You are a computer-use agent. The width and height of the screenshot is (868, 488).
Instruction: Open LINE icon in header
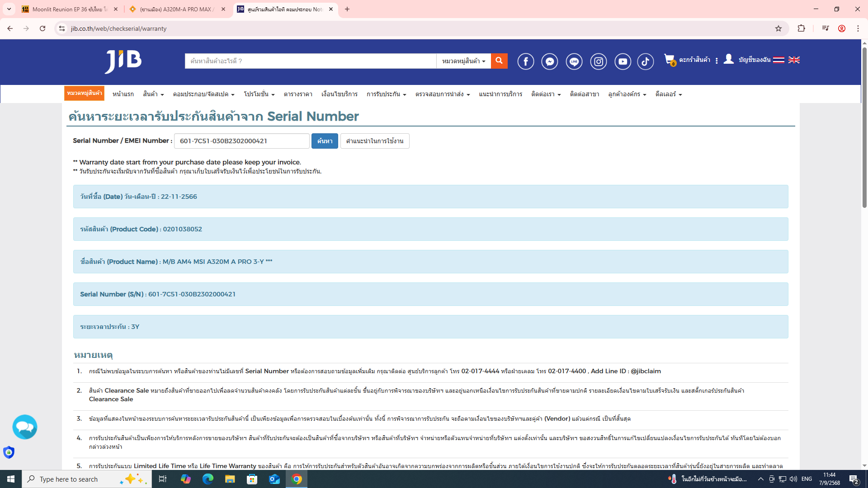pos(574,61)
